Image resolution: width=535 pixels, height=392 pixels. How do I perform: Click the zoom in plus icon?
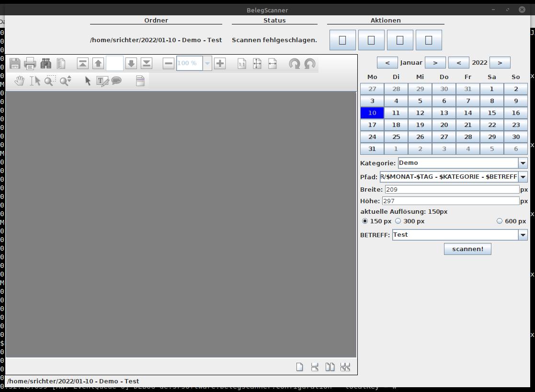[x=220, y=63]
